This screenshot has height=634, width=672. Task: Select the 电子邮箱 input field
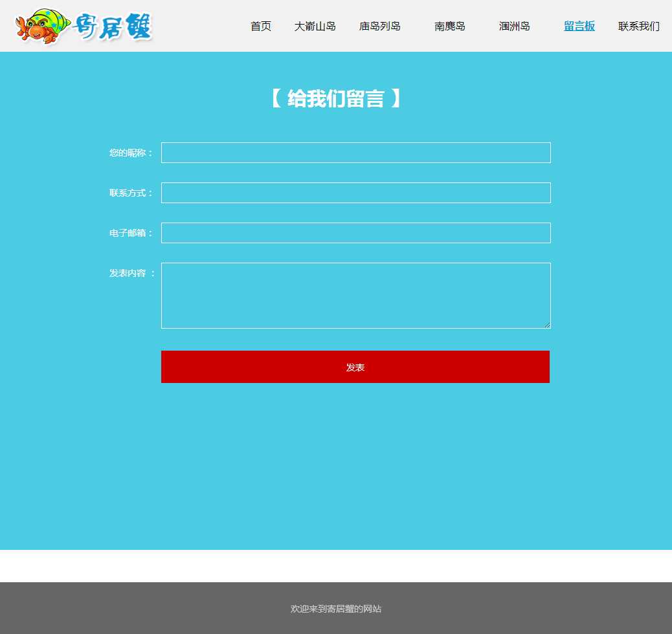click(x=355, y=233)
